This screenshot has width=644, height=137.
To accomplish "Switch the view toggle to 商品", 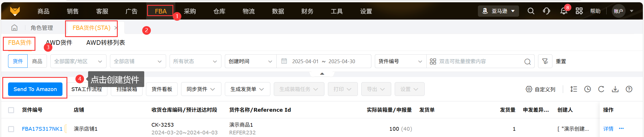I will (x=37, y=61).
